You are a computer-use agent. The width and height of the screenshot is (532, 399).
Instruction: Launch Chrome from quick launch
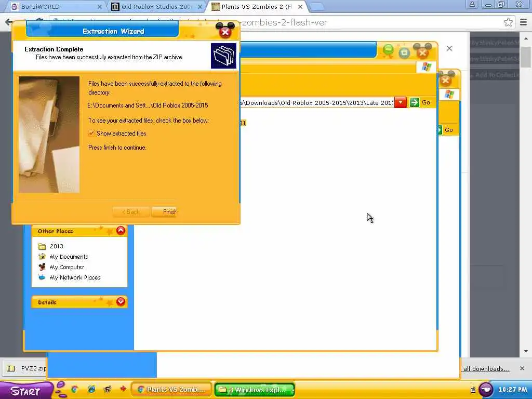point(75,390)
